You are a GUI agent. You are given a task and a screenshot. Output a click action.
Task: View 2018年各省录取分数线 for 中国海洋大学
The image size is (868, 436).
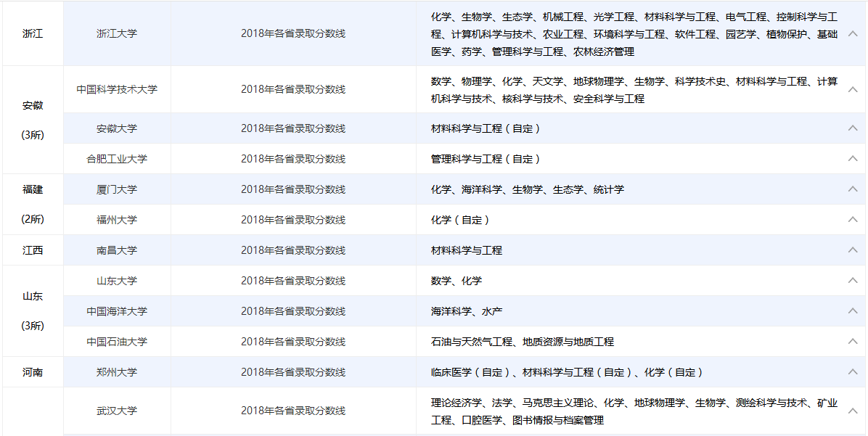pyautogui.click(x=292, y=311)
